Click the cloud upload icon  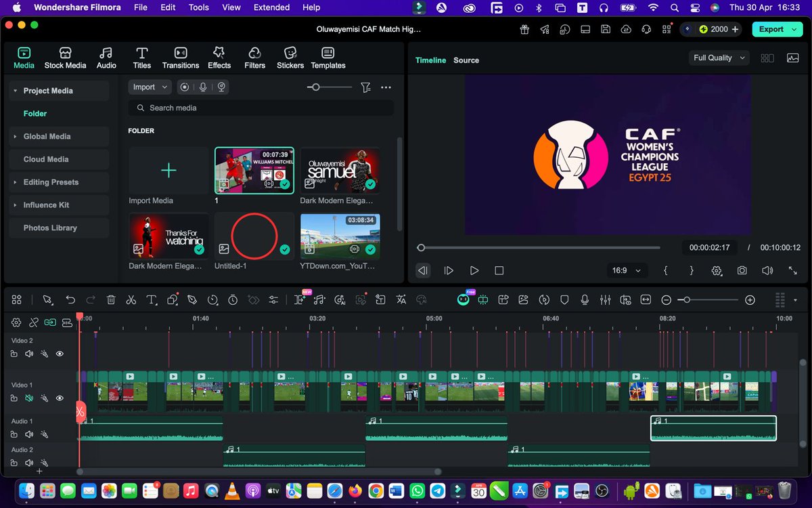point(626,29)
